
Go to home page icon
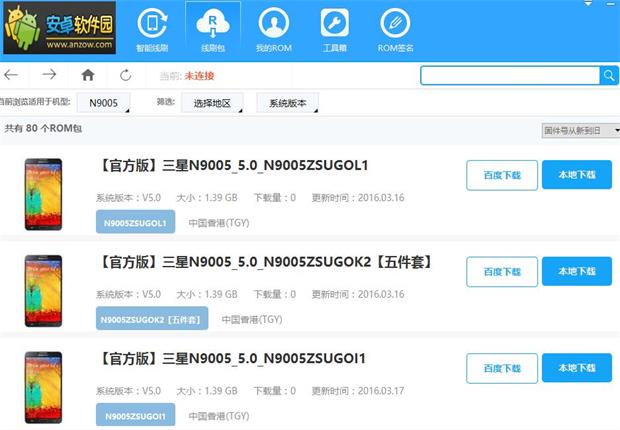[88, 75]
